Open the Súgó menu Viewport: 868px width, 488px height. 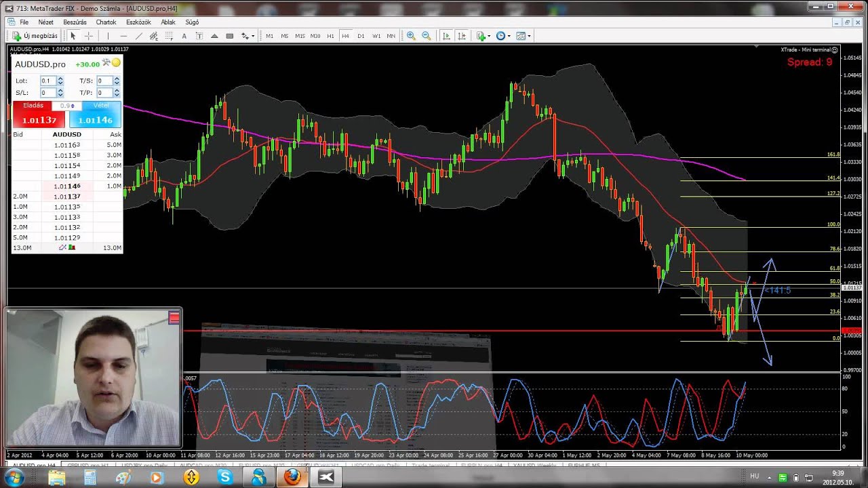pos(192,22)
